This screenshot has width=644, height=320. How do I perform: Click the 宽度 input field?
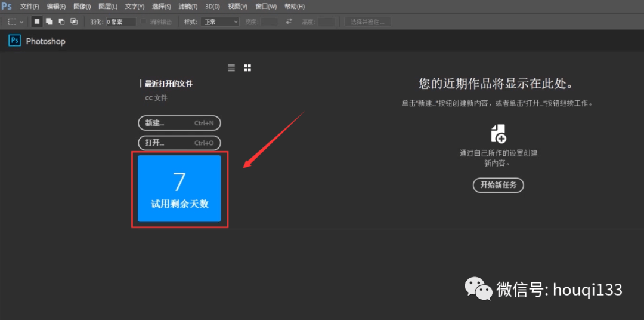[x=270, y=22]
